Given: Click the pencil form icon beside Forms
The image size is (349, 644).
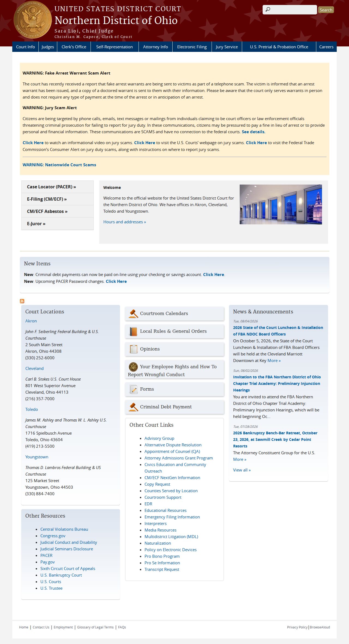Looking at the screenshot, I should pyautogui.click(x=133, y=389).
